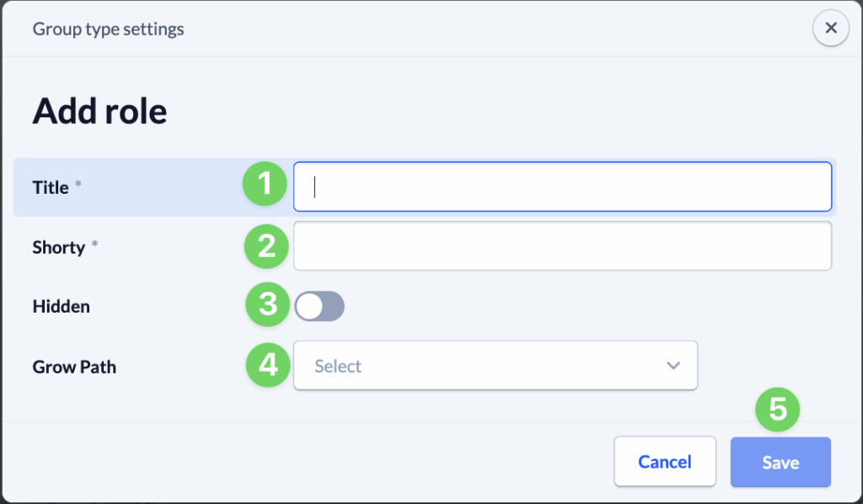Click the required asterisk beside Shorty

94,245
